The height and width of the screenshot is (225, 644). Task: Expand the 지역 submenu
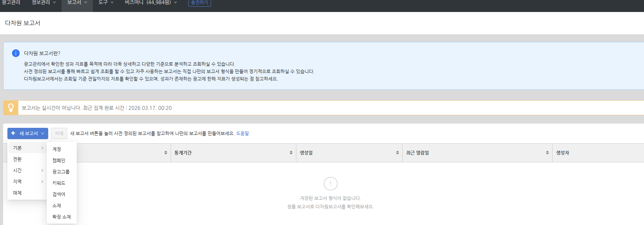(27, 182)
